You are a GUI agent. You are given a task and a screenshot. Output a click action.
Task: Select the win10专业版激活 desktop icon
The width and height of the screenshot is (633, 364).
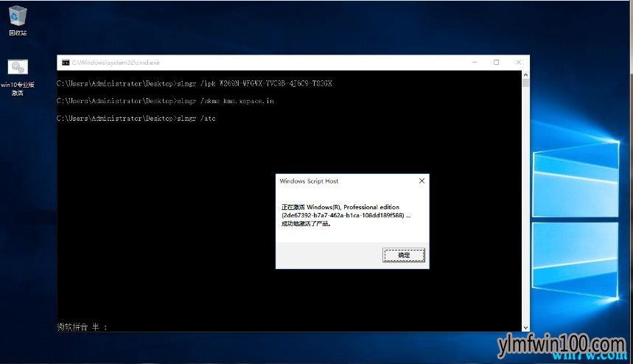tap(18, 77)
